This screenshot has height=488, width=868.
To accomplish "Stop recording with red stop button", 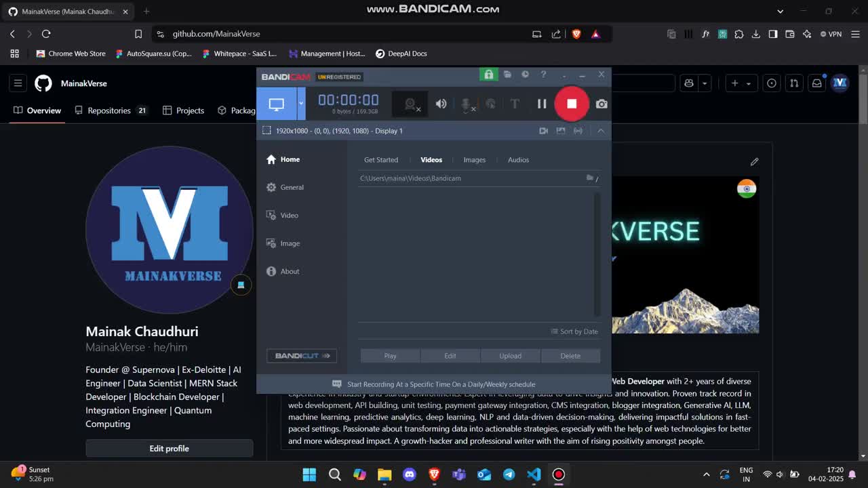I will point(572,104).
